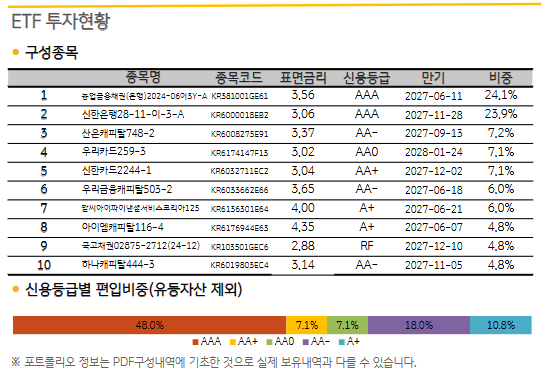Click the 24.1% weight value
The image size is (545, 370).
pyautogui.click(x=501, y=95)
